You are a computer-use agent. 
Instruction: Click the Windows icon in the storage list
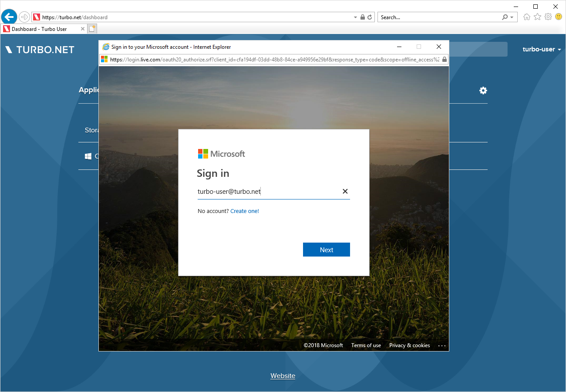[x=88, y=156]
